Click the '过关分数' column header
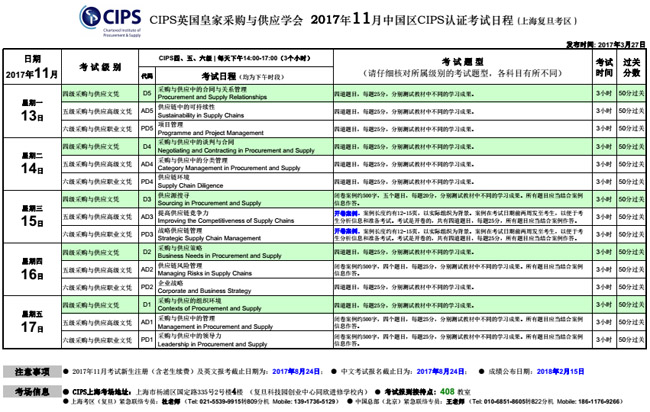The height and width of the screenshot is (412, 650). (x=631, y=67)
